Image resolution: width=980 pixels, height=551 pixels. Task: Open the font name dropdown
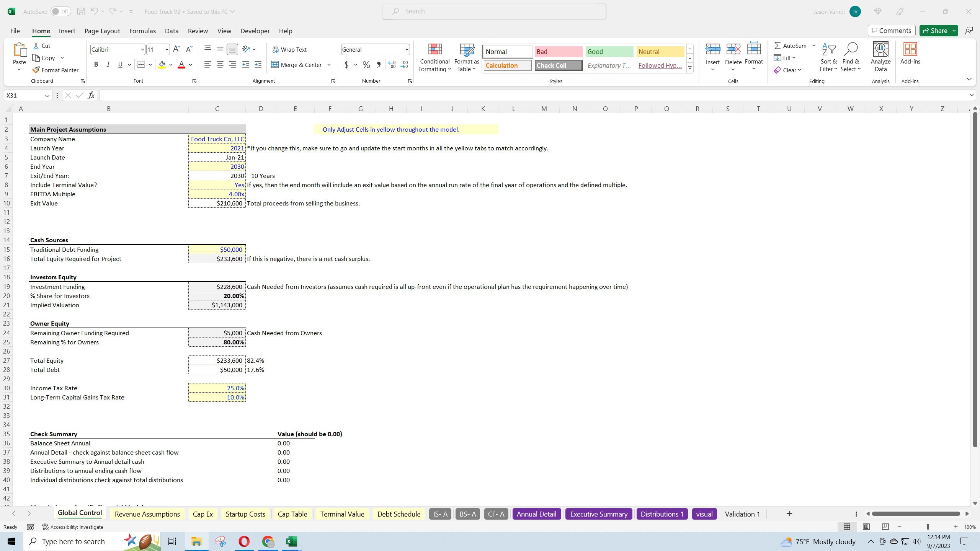click(x=142, y=49)
